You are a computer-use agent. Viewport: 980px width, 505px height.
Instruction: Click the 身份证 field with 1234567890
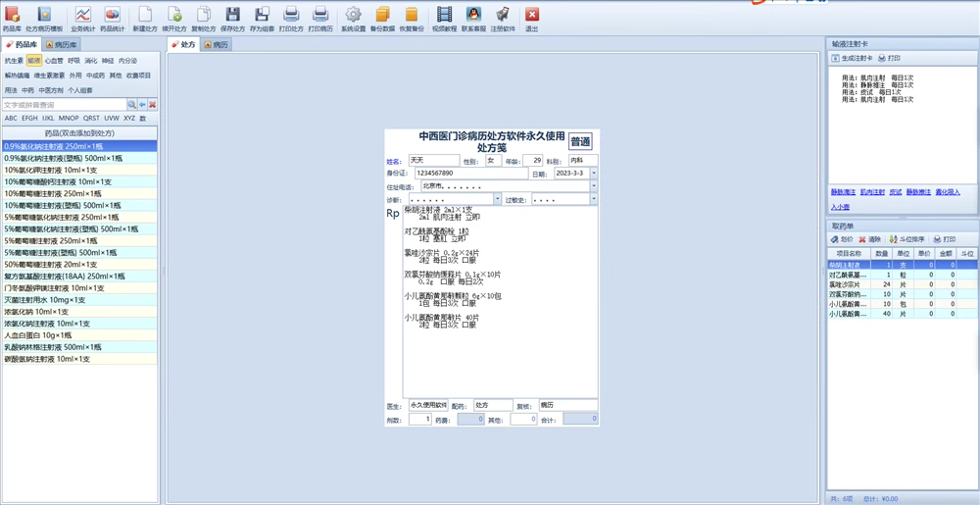(x=471, y=174)
